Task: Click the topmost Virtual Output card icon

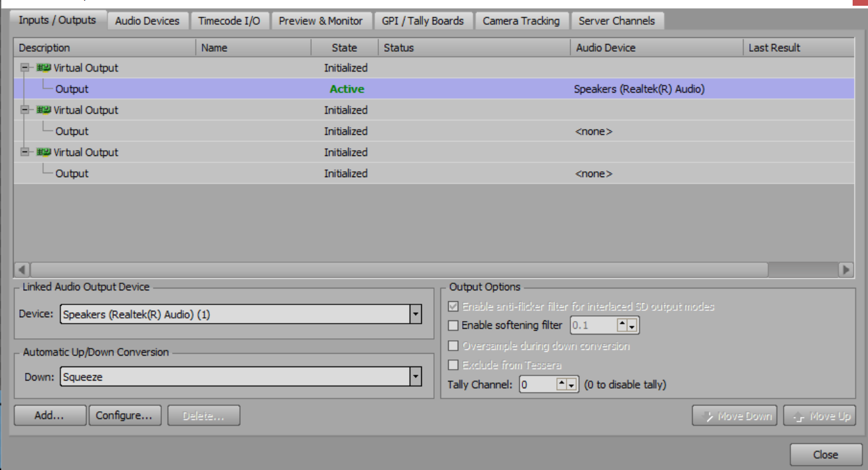Action: [44, 68]
